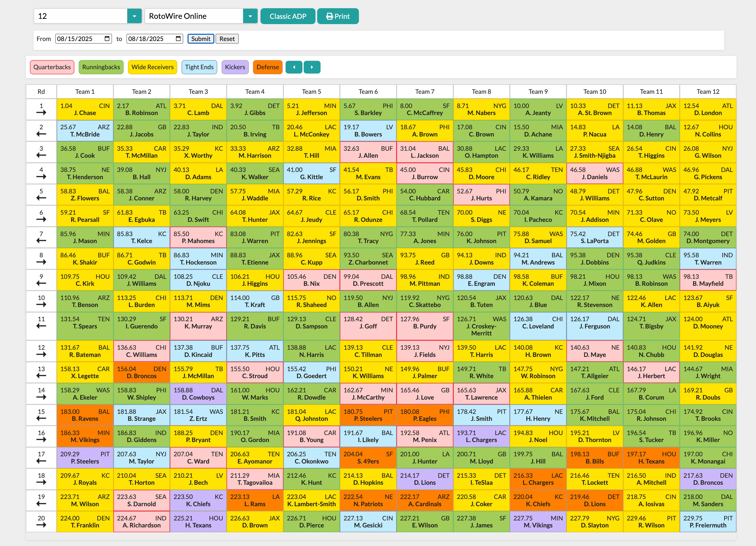This screenshot has width=756, height=546.
Task: Open the From date calendar picker icon
Action: [x=107, y=39]
